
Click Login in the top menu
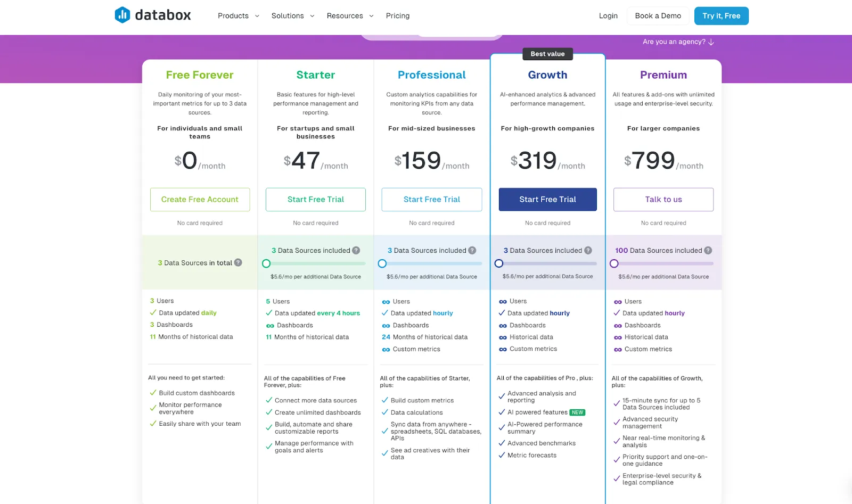608,15
